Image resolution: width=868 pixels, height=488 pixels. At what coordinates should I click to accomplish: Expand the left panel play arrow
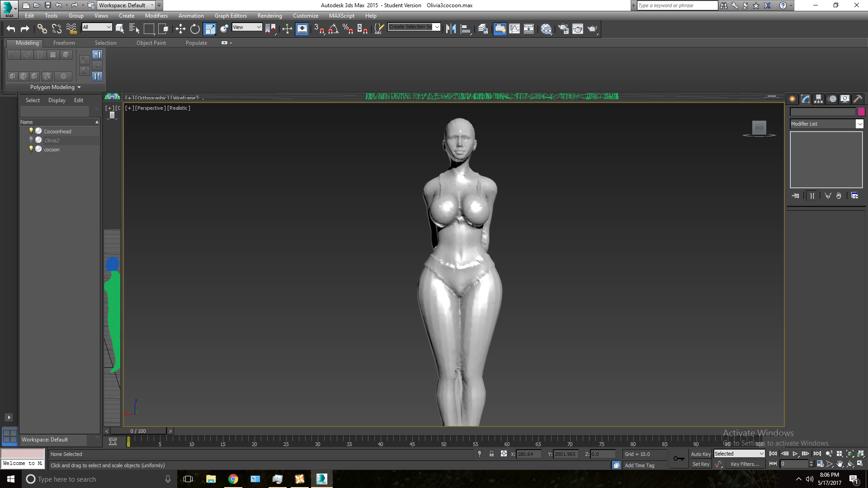tap(9, 418)
